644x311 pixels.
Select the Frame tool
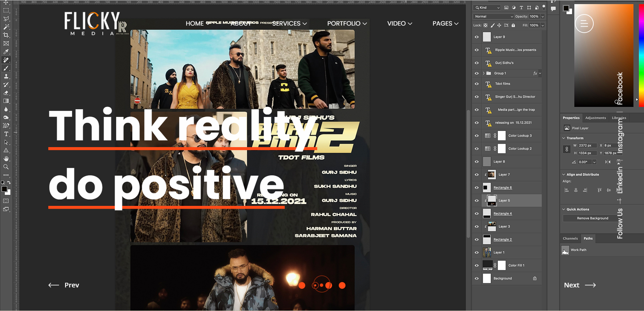point(6,43)
